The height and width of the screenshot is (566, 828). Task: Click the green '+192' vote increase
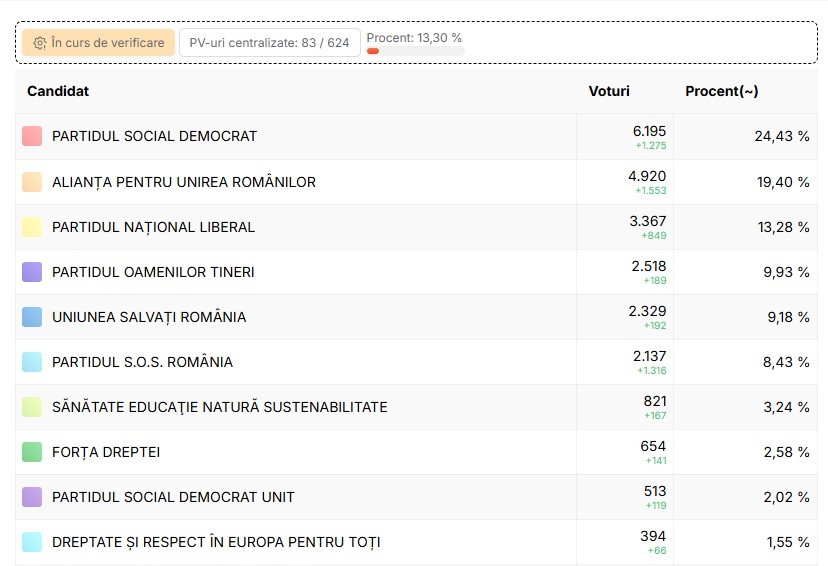(x=655, y=326)
